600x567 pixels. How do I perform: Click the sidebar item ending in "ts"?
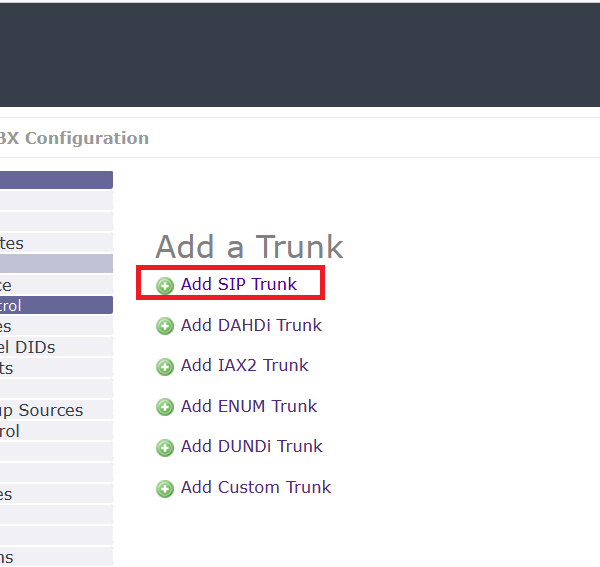[x=8, y=368]
